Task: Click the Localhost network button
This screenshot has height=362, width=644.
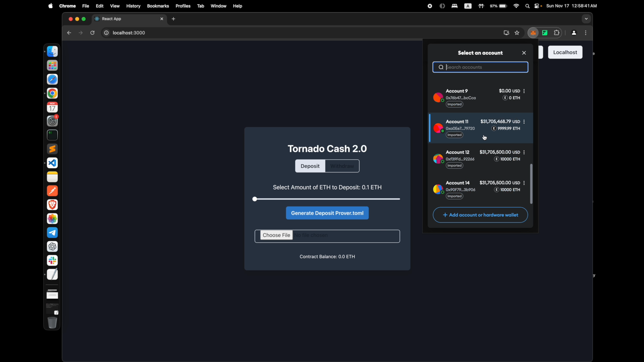Action: [x=565, y=52]
